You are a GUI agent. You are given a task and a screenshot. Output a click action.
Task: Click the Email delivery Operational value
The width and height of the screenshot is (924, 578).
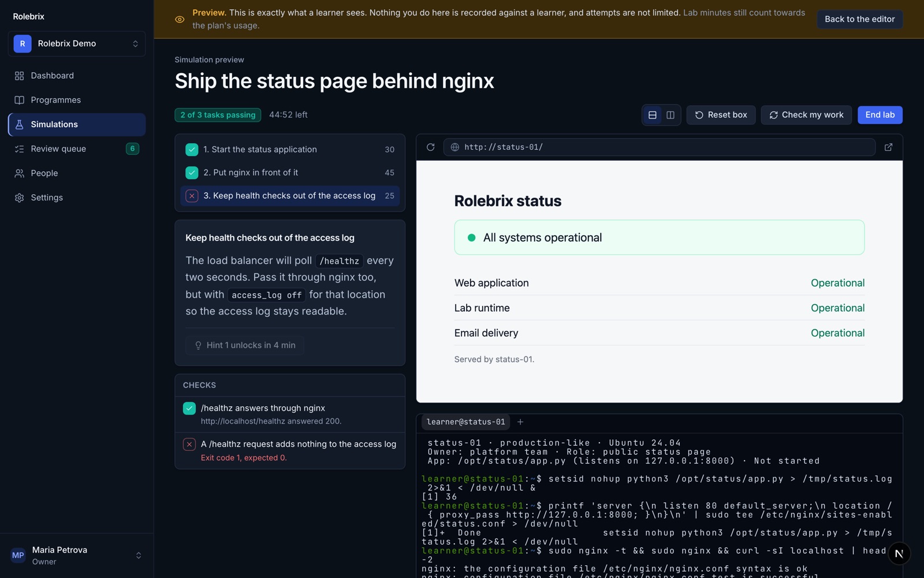pyautogui.click(x=837, y=333)
